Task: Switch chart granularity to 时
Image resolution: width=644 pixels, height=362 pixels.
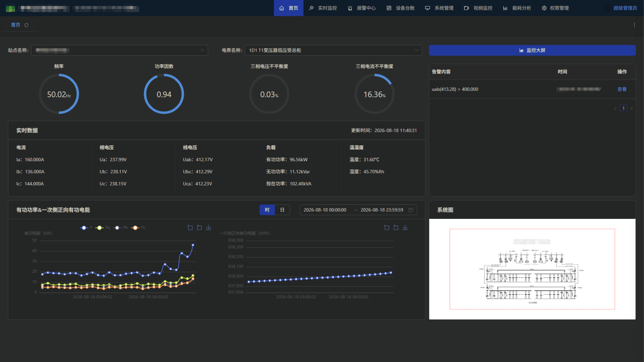Action: point(267,210)
